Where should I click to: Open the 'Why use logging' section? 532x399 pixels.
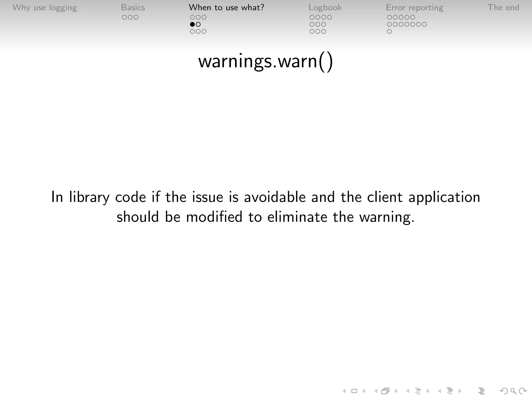click(x=45, y=8)
